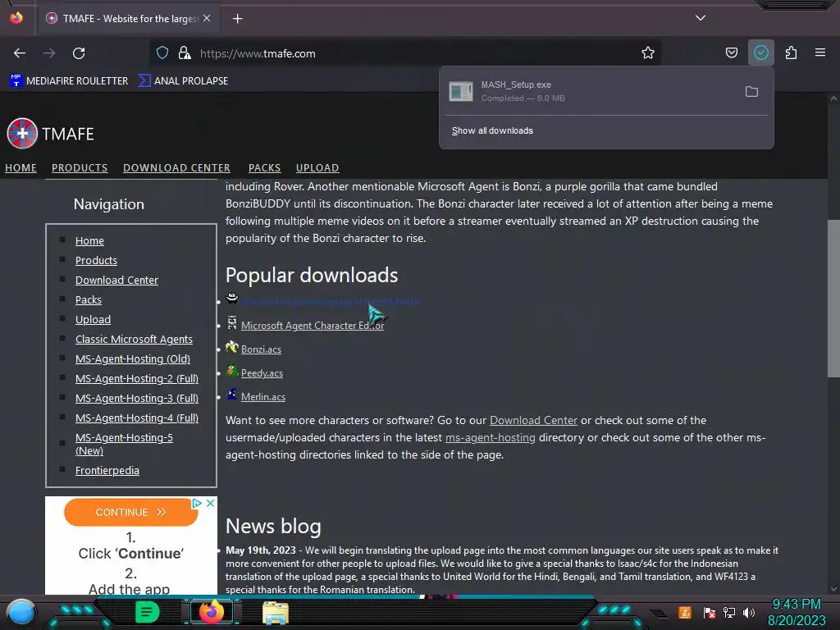The width and height of the screenshot is (840, 630).
Task: Open the tracking protection shield icon
Action: pos(162,52)
